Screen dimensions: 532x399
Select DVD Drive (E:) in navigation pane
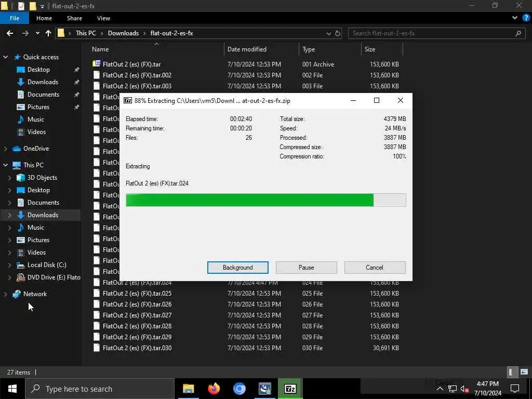54,277
